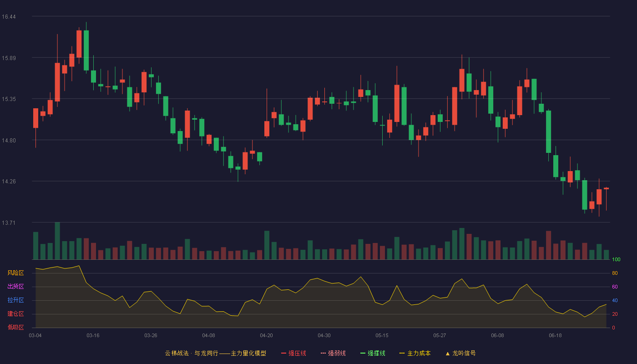Click the 03-16 date label
This screenshot has height=364, width=637.
(93, 335)
